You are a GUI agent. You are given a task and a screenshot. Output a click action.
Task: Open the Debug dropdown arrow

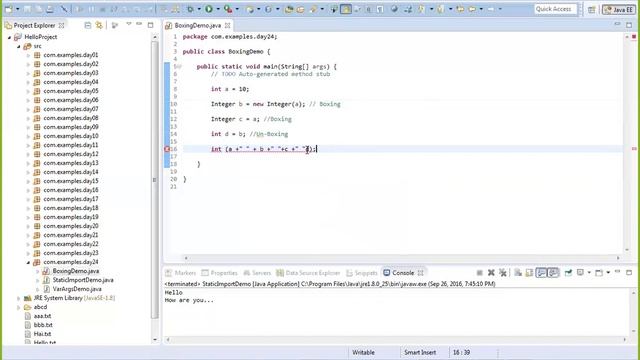199,9
